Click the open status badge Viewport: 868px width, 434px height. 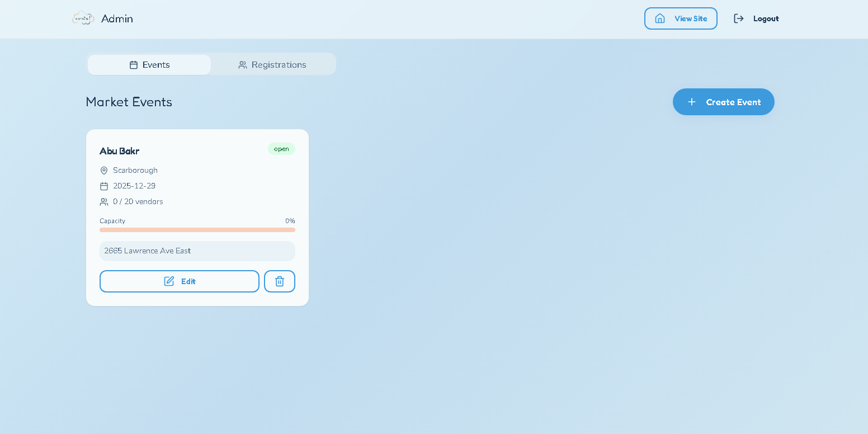click(281, 149)
